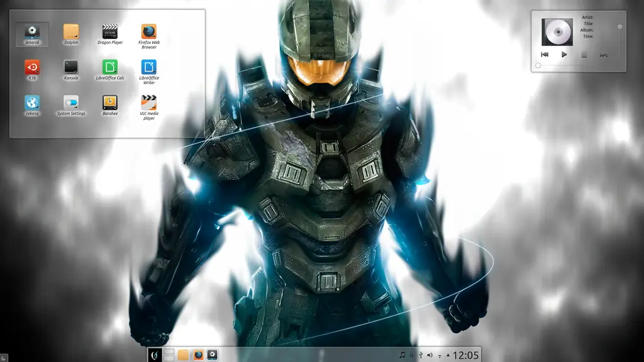The height and width of the screenshot is (362, 644).
Task: Open the K3b disc burner
Action: (x=32, y=70)
